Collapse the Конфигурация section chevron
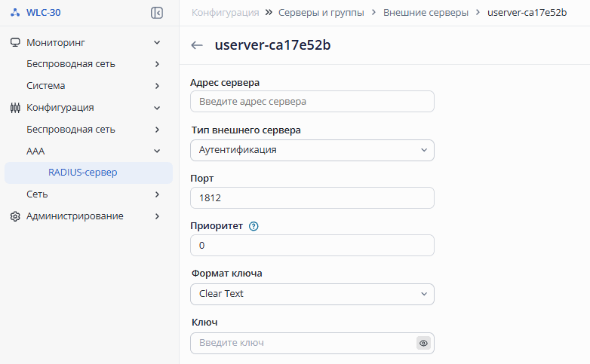The width and height of the screenshot is (590, 364). (x=157, y=108)
